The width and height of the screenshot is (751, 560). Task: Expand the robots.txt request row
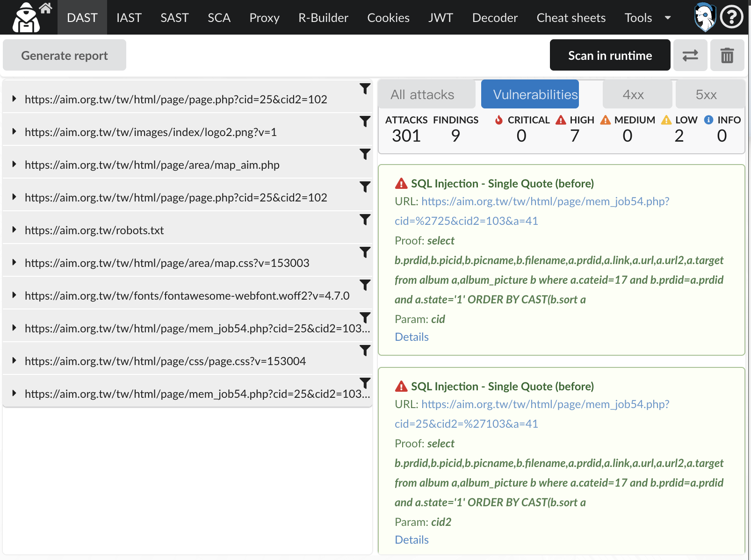click(x=14, y=230)
